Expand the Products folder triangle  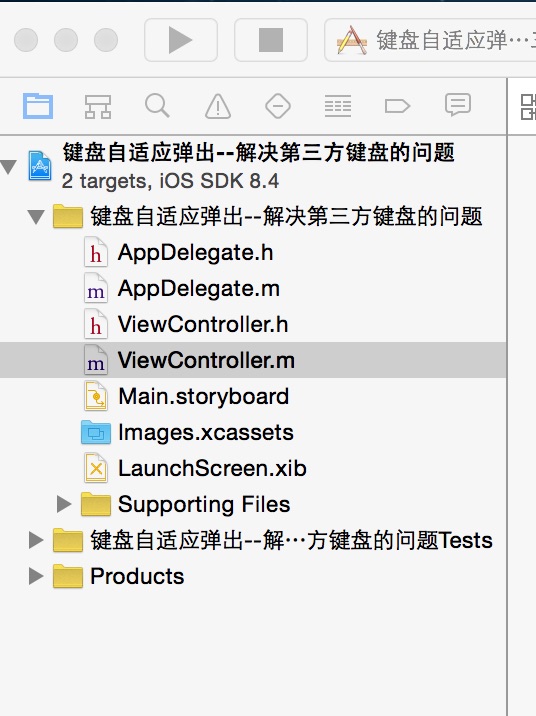[x=36, y=576]
